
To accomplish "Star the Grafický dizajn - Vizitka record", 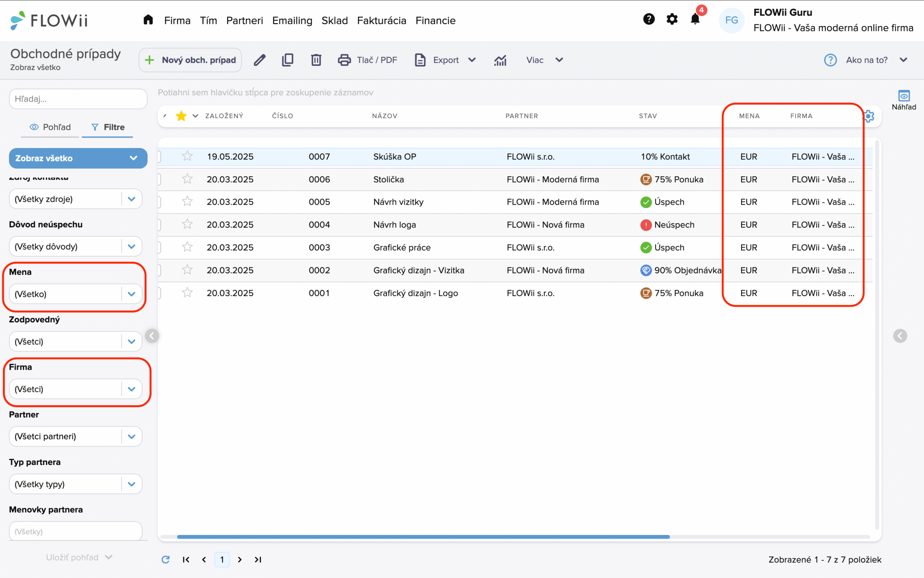I will pyautogui.click(x=187, y=270).
